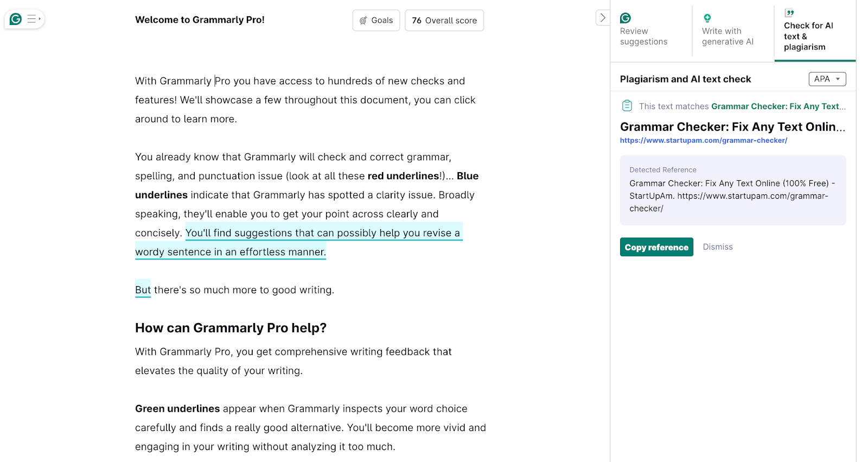Click the arrow next to the outline icon
Viewport: 868px width, 462px height.
click(x=39, y=18)
